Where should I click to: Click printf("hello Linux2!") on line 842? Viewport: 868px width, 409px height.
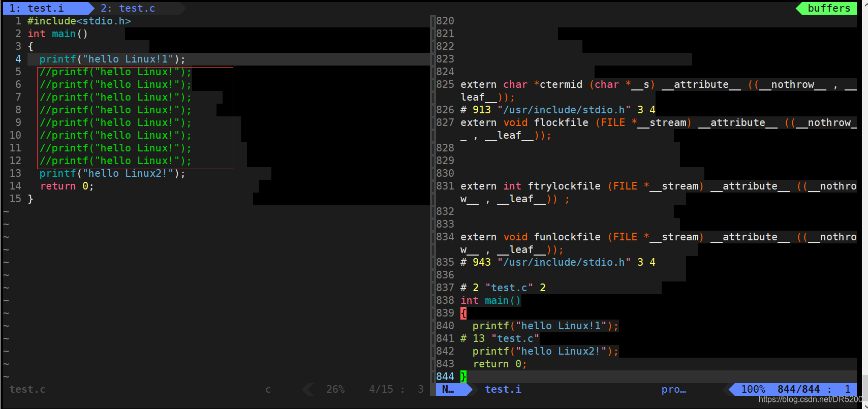tap(545, 351)
